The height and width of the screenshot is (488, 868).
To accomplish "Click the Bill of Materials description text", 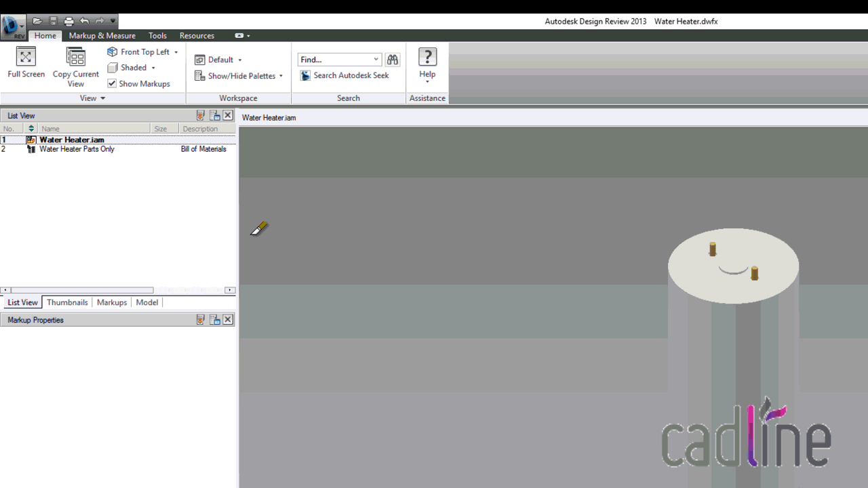I will pyautogui.click(x=203, y=149).
